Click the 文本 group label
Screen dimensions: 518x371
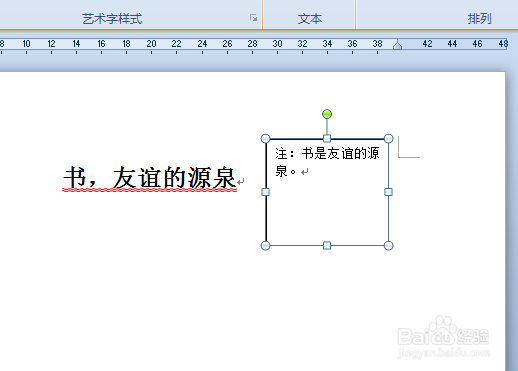tap(310, 19)
